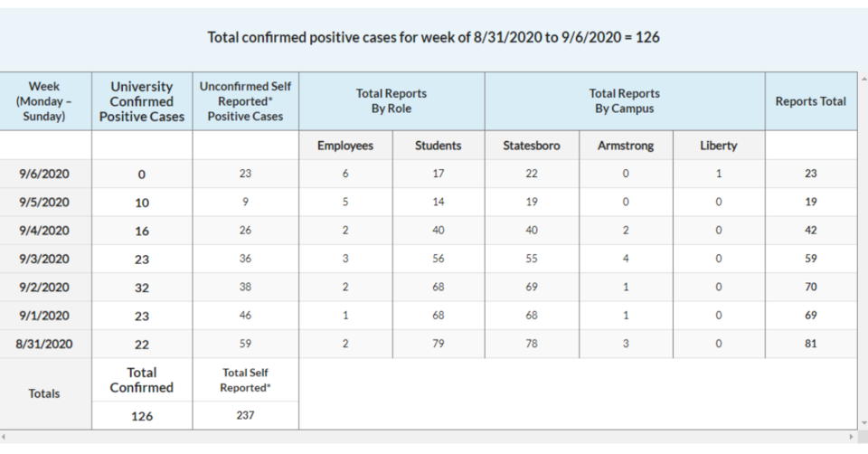Click Reports Total value 81 for 8/31/2020
Image resolution: width=868 pixels, height=454 pixels.
pos(810,344)
